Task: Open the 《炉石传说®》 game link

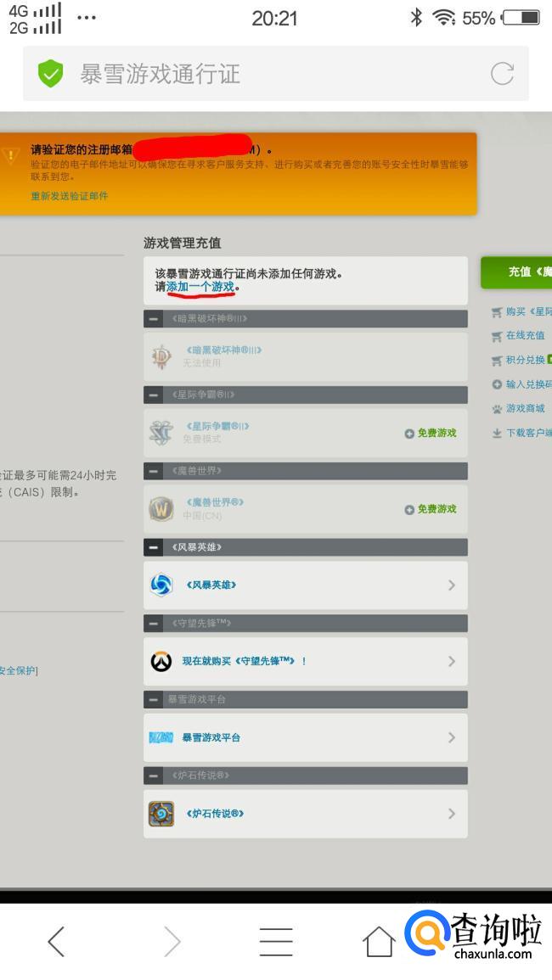Action: click(216, 814)
